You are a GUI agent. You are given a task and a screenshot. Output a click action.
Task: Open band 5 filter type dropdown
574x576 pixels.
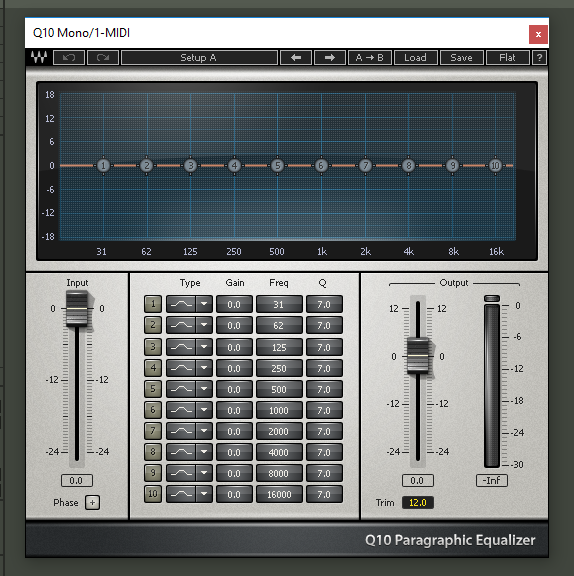pyautogui.click(x=204, y=389)
